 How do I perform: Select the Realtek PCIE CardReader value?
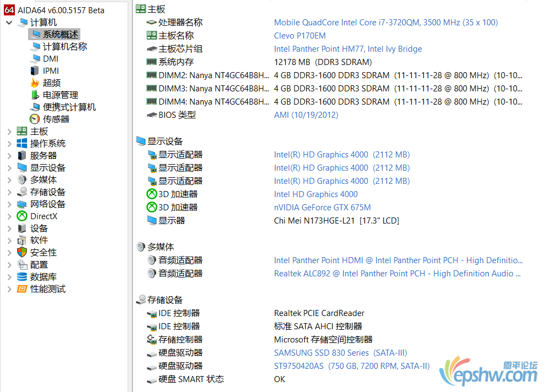point(319,313)
